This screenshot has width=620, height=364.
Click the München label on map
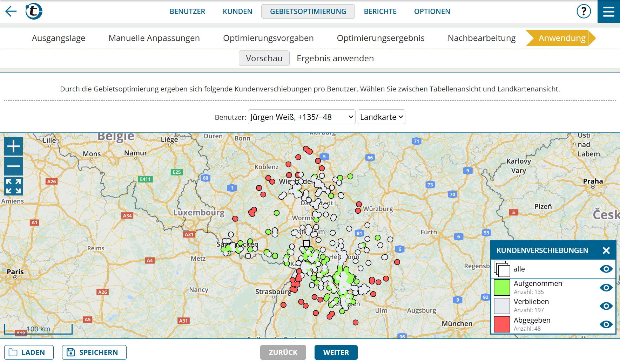[x=457, y=324]
